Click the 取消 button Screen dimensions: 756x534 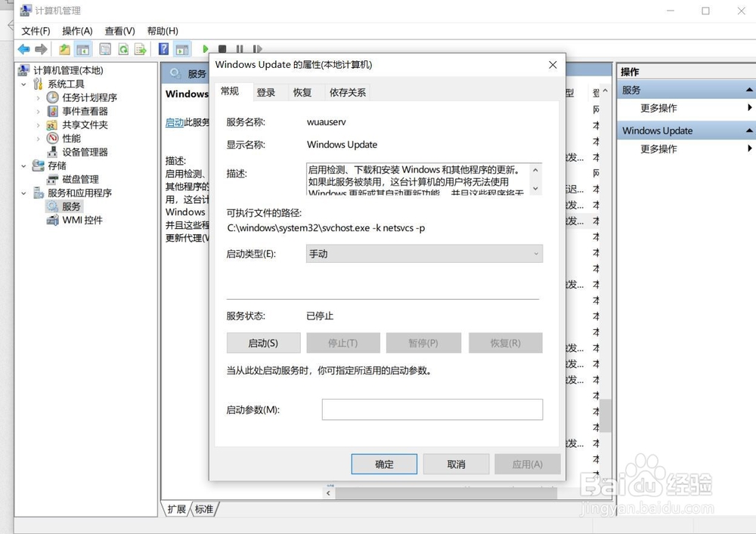[x=456, y=465]
